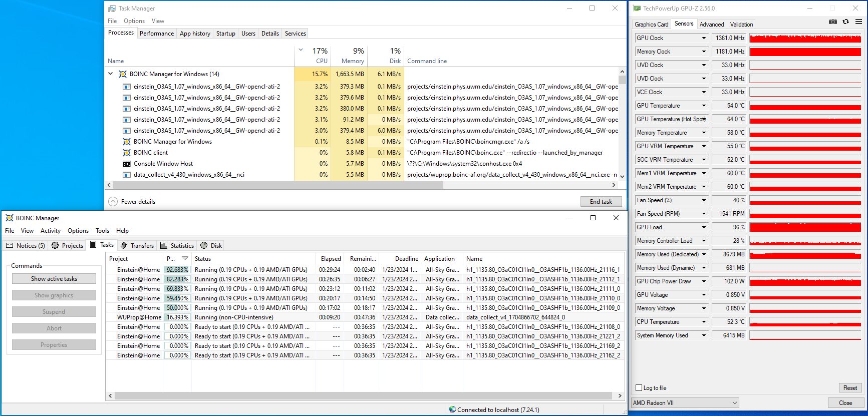Viewport: 868px width, 416px height.
Task: Open the Fan Speed (RPM) sensor dropdown
Action: 704,214
